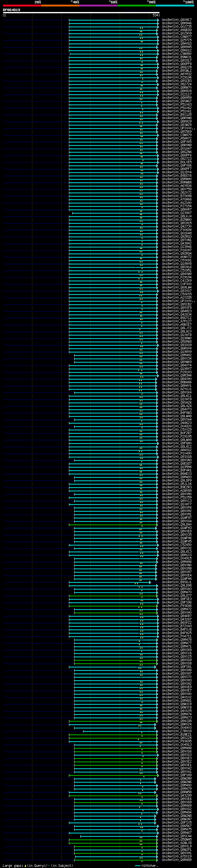Click the BP064819 query name
Image resolution: width=197 pixels, height=868 pixels.
(11, 10)
